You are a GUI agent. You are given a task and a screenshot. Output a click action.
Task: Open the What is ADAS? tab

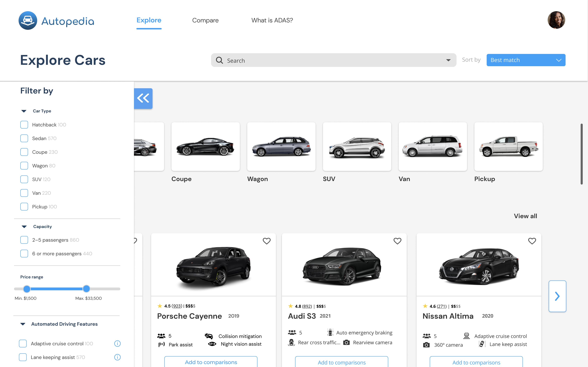tap(272, 20)
